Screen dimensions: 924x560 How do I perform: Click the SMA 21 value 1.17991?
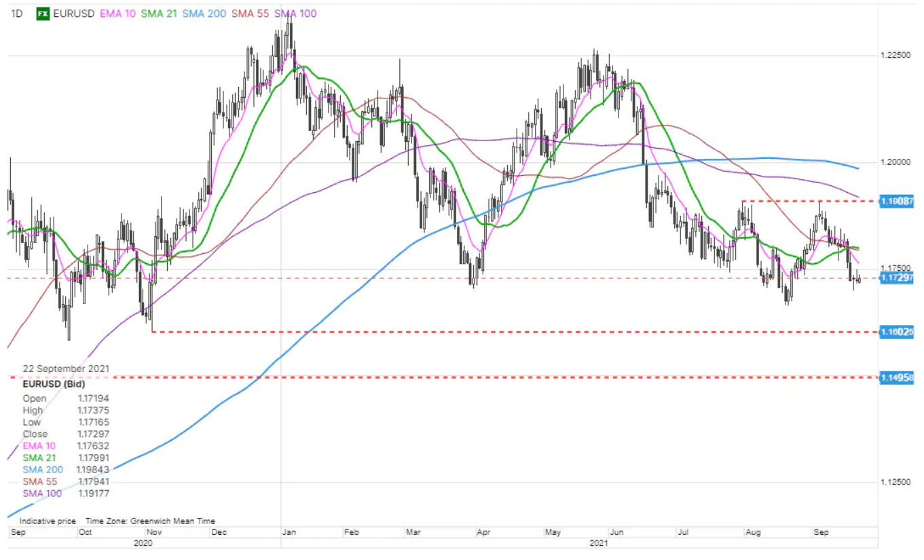tap(94, 458)
